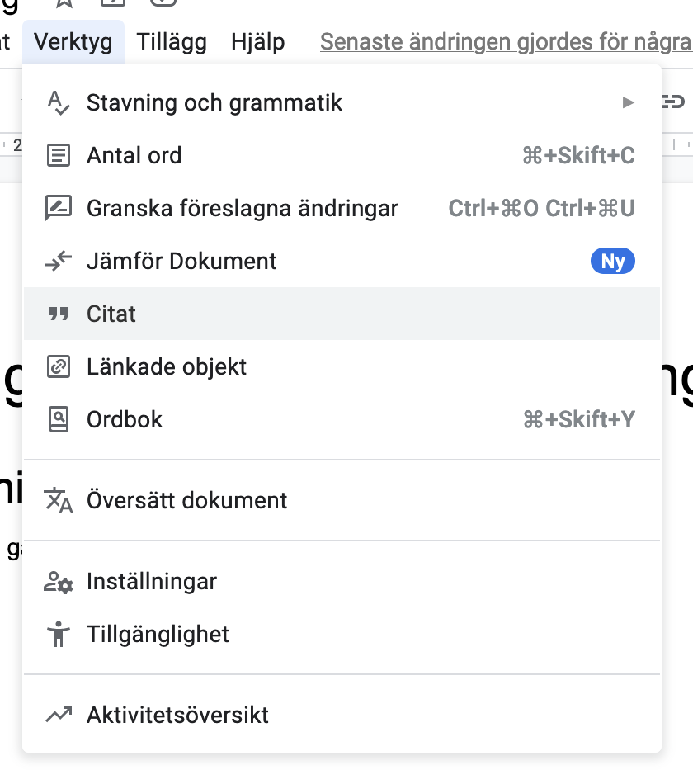The height and width of the screenshot is (784, 693).
Task: Click the linked objects chain icon
Action: point(59,366)
